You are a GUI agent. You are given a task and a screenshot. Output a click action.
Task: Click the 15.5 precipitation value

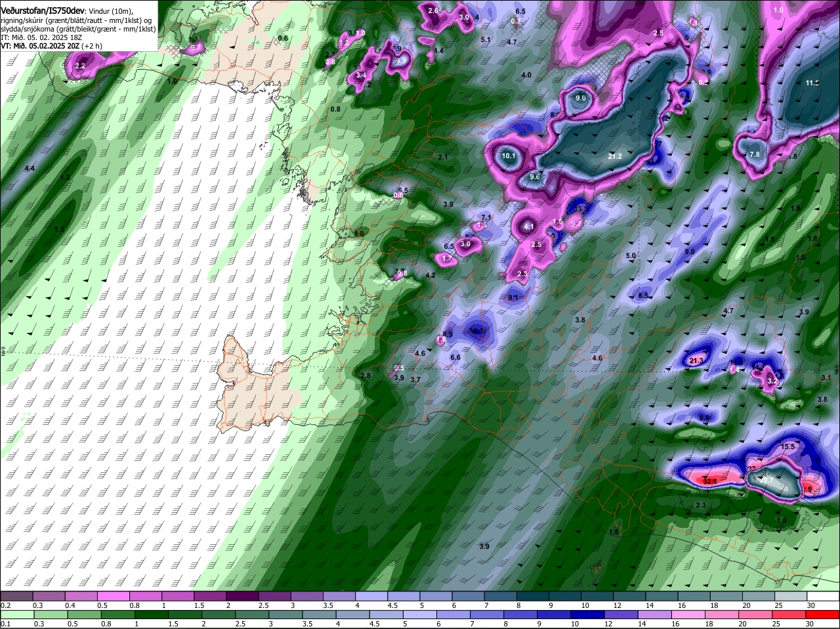point(788,446)
